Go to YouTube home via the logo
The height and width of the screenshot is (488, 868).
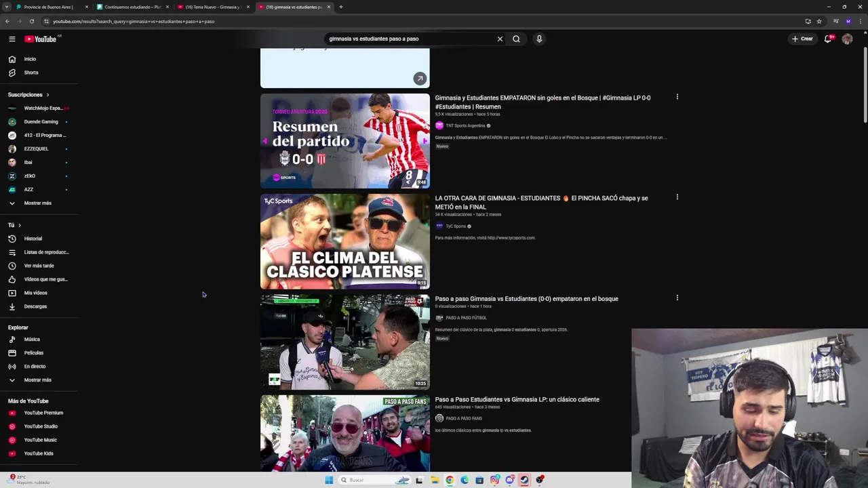click(41, 39)
